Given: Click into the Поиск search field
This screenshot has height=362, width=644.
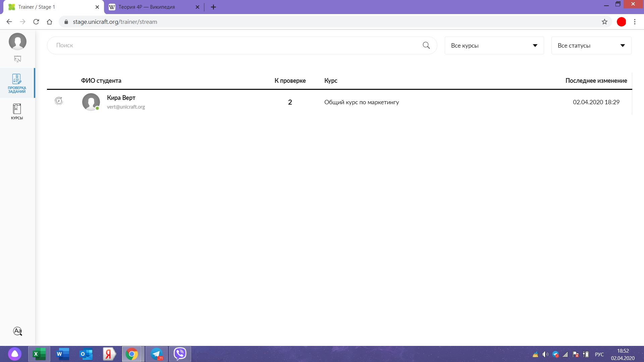Looking at the screenshot, I should [235, 45].
